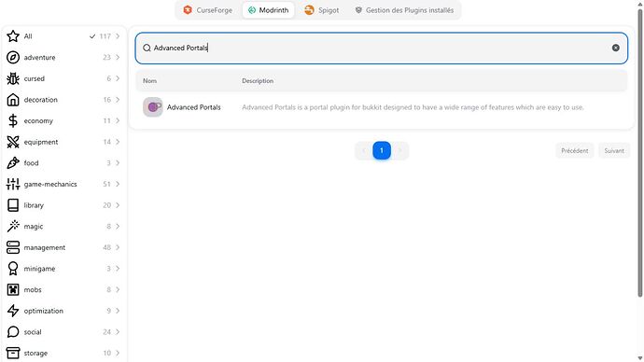Image resolution: width=644 pixels, height=362 pixels.
Task: Open the Advanced Portals plugin entry
Action: pos(382,107)
